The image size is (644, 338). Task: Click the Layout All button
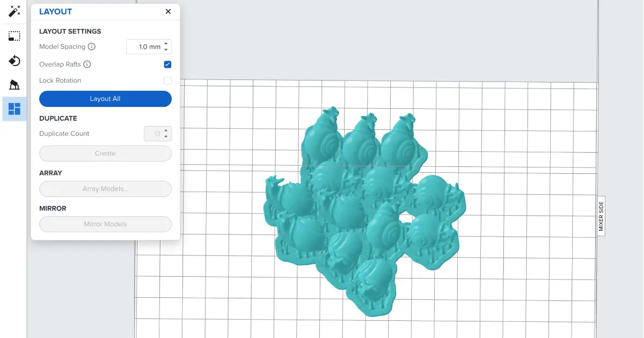click(x=105, y=99)
